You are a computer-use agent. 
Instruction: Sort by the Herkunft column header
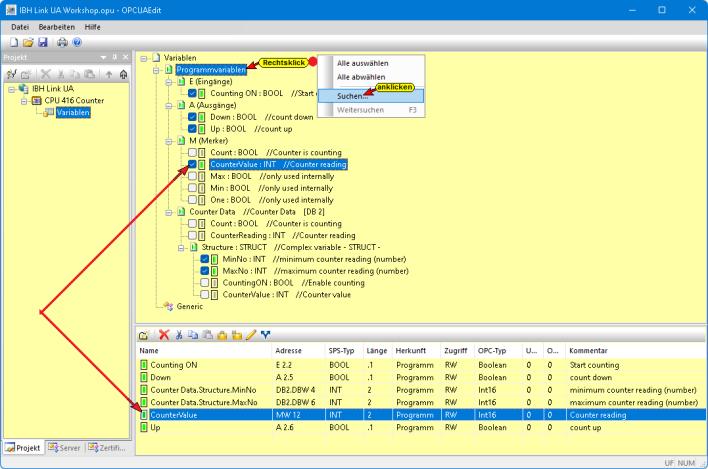(417, 351)
